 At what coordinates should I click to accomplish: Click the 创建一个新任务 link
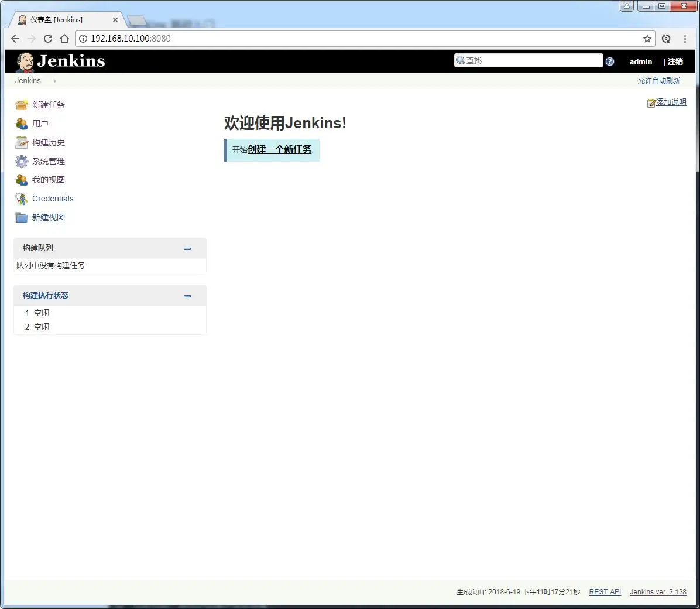coord(279,149)
